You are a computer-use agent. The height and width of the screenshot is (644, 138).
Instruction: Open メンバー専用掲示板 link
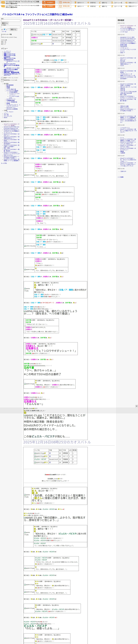tap(12, 102)
